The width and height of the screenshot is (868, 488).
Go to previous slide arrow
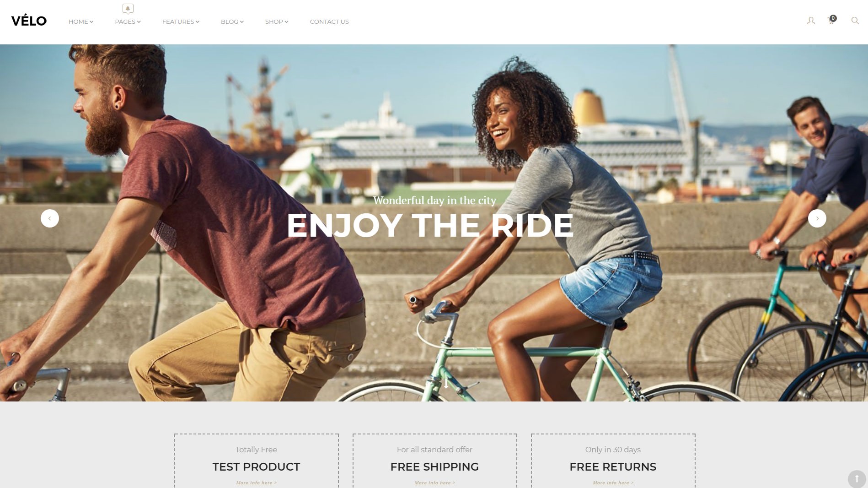50,218
